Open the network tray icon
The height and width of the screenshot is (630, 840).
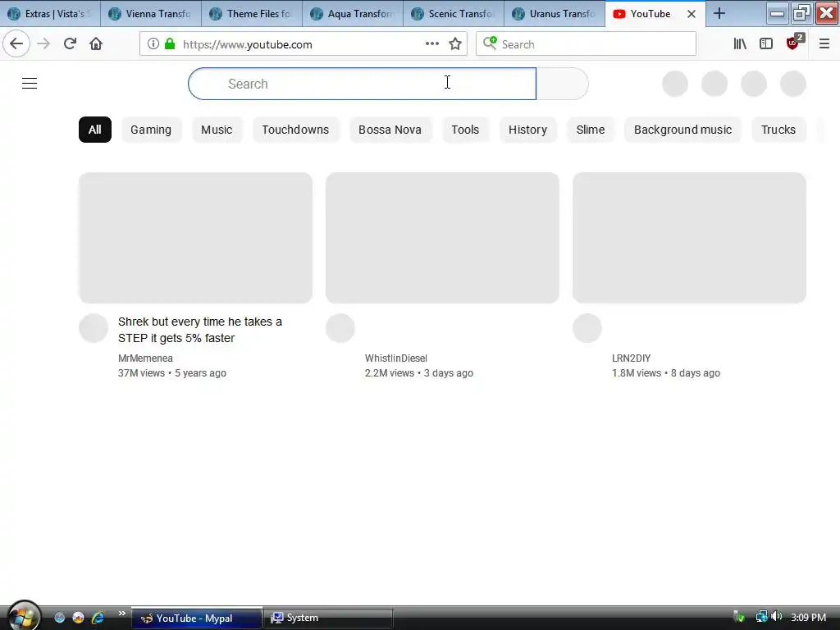click(761, 617)
